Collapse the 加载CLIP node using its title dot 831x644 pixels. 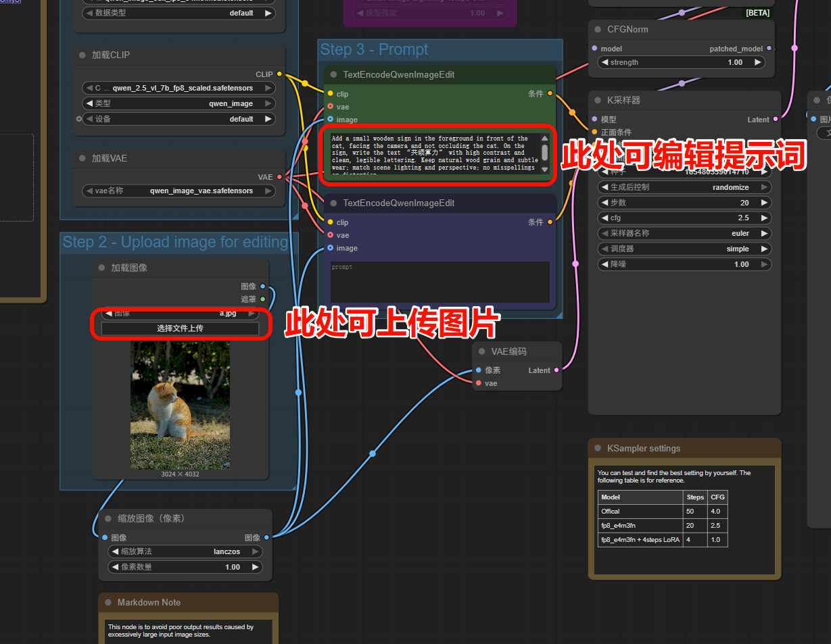[x=82, y=55]
